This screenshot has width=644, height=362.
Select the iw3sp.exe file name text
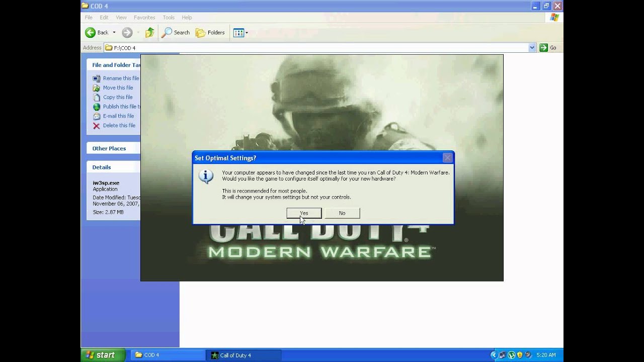[x=106, y=183]
